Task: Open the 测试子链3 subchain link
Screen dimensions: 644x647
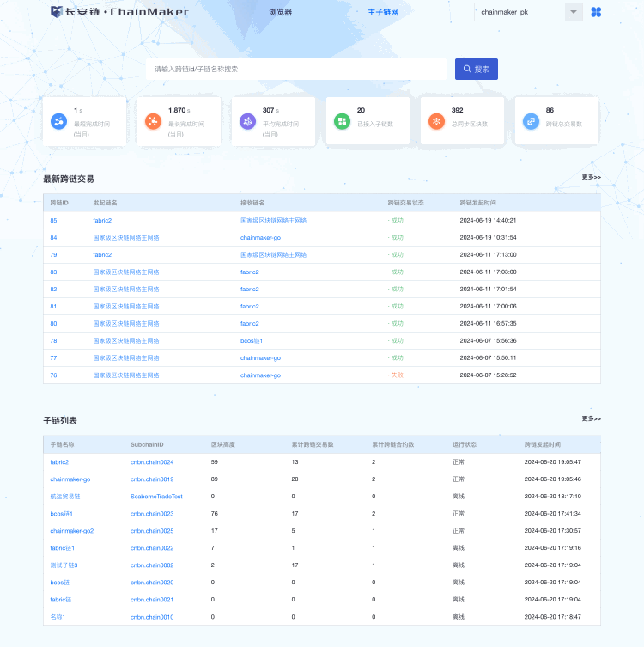Action: click(x=64, y=565)
